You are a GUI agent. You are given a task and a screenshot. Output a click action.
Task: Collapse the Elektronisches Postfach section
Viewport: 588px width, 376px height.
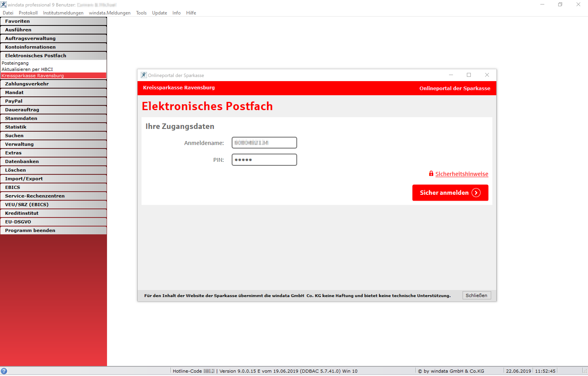(x=54, y=56)
